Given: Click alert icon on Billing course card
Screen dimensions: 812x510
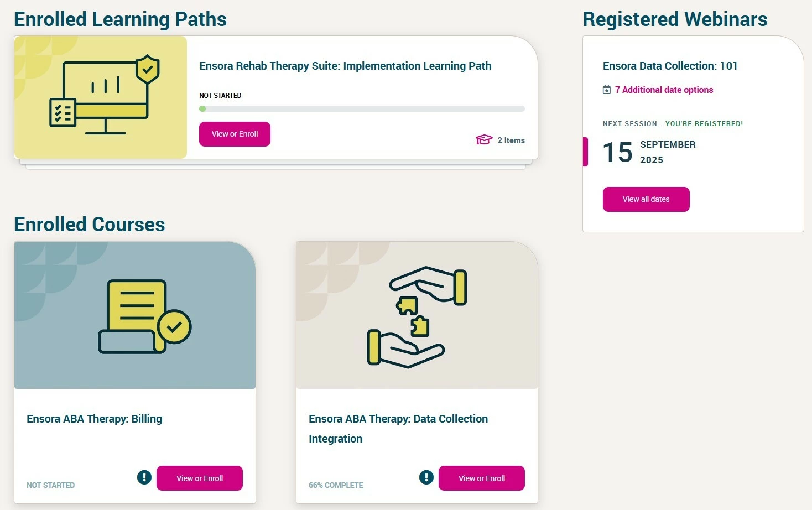Looking at the screenshot, I should click(x=144, y=477).
